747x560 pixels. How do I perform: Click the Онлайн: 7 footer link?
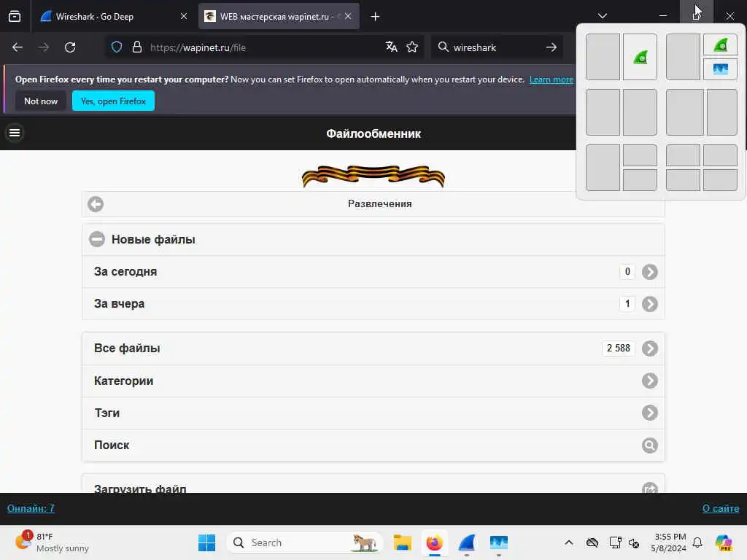point(31,508)
